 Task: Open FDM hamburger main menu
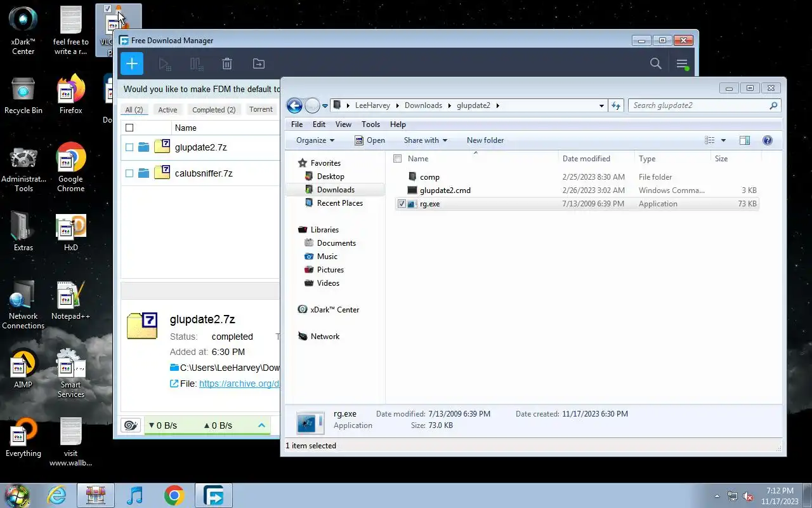[682, 63]
